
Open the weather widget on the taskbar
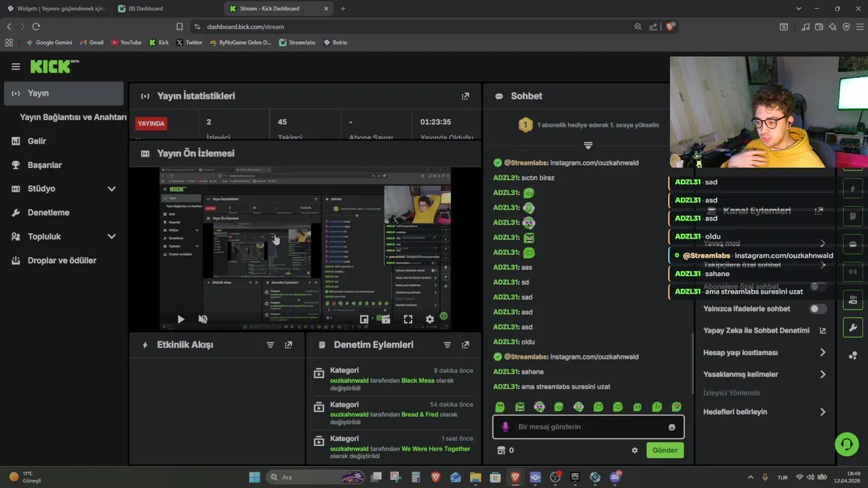26,477
